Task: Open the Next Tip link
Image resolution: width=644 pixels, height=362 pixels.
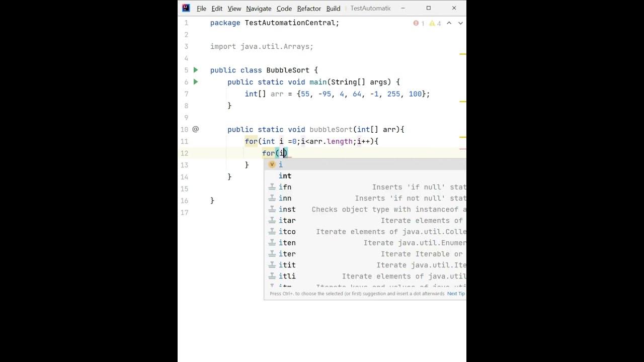Action: (456, 294)
